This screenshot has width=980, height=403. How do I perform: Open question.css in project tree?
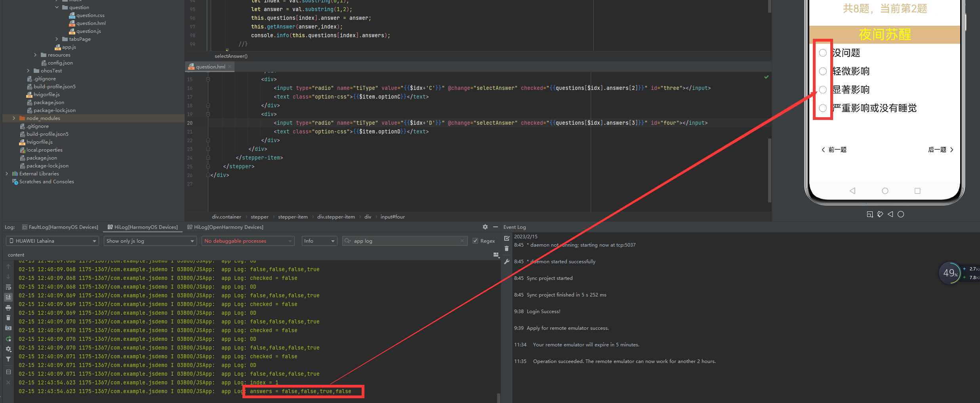click(x=87, y=15)
